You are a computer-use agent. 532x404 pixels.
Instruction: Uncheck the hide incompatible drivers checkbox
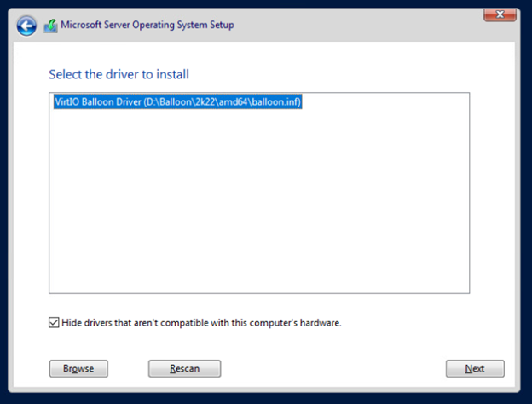pos(54,322)
